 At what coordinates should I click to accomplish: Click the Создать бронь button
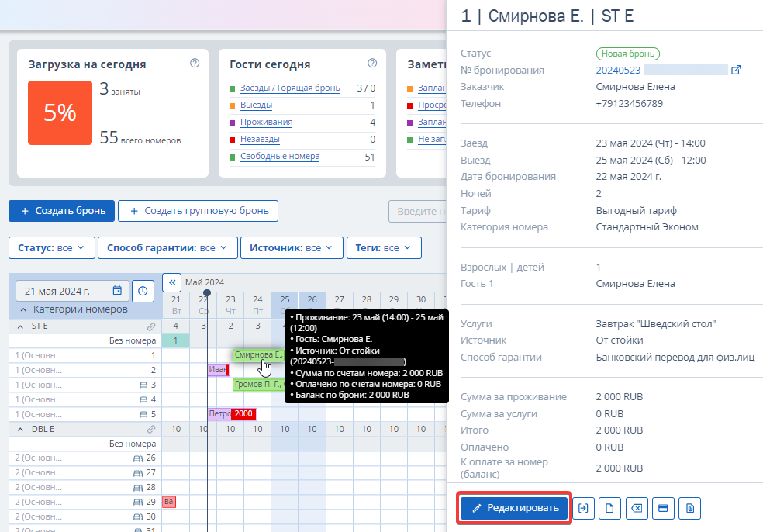click(x=62, y=211)
